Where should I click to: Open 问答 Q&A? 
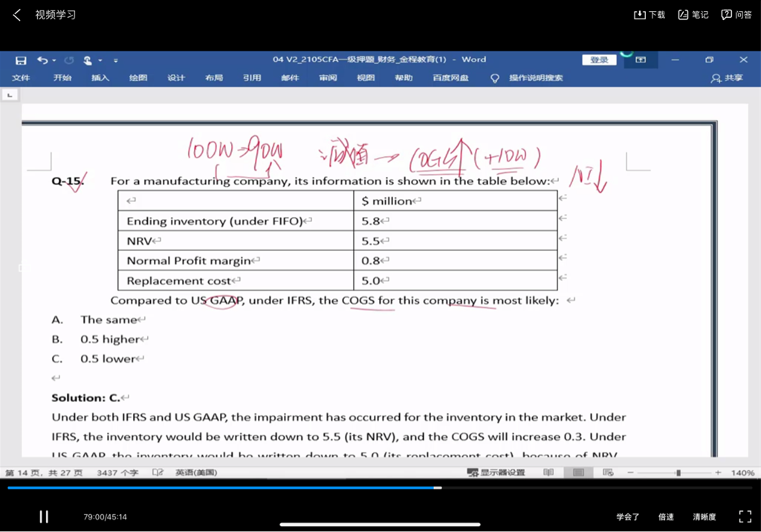click(736, 15)
